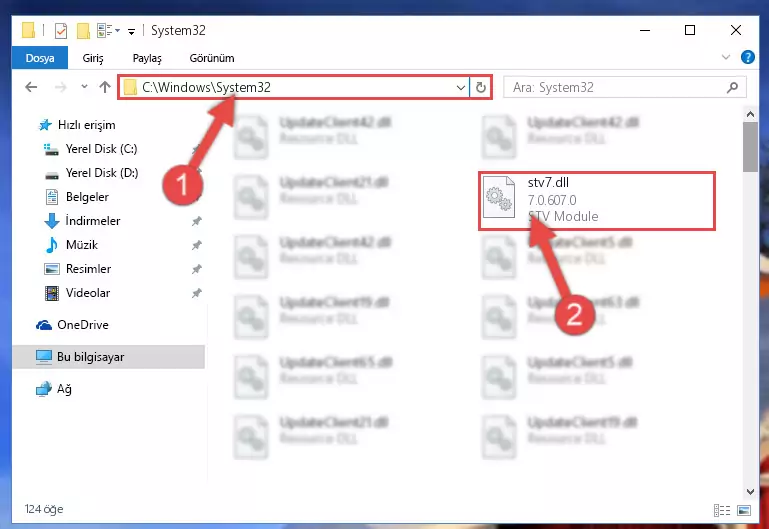Click the pin icon beside Resimler
Screen dimensions: 769x529
point(197,269)
